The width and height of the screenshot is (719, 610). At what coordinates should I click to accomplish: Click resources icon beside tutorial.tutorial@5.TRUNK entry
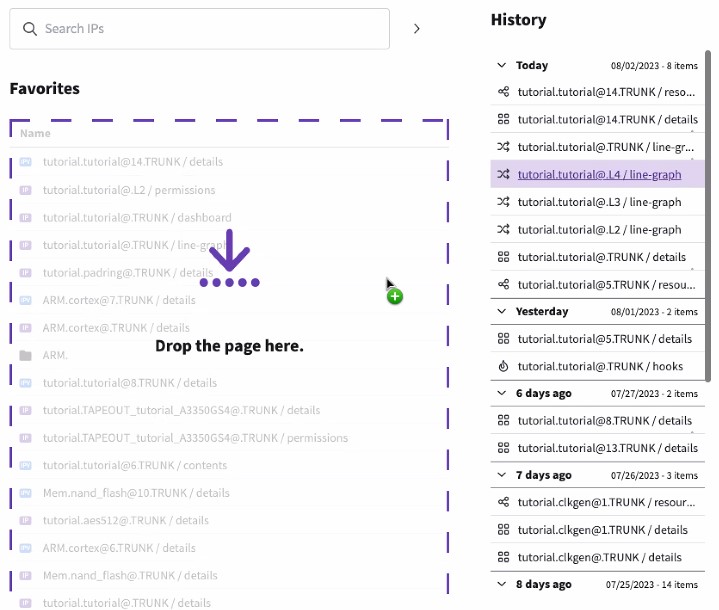coord(504,284)
